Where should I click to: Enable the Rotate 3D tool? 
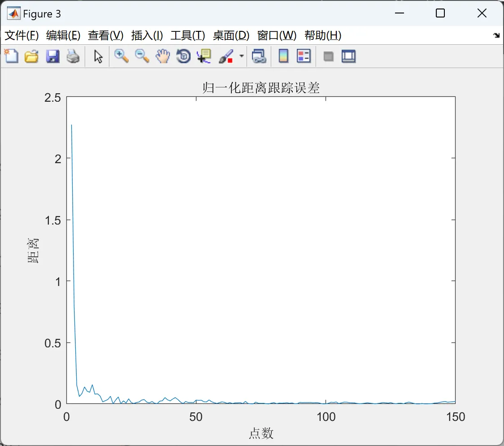pos(183,56)
